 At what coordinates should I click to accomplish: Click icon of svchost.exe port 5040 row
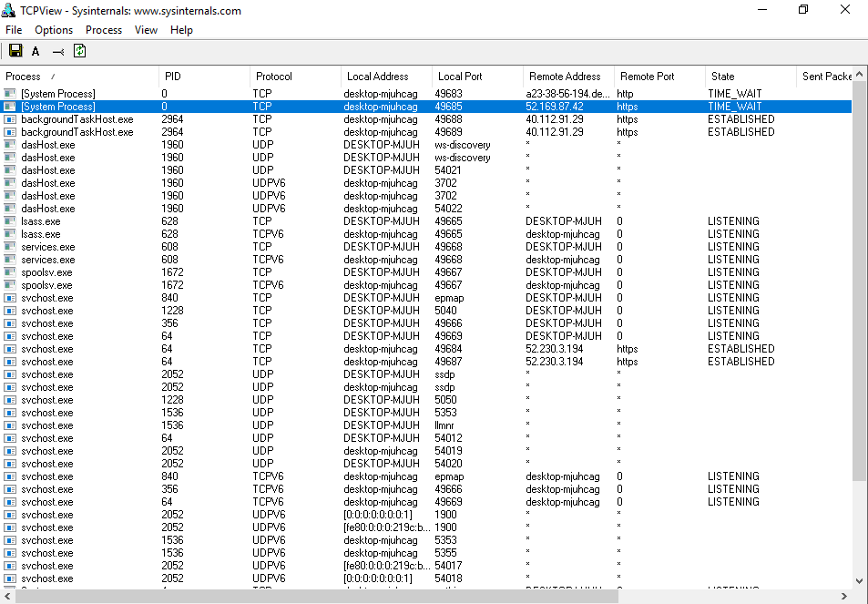[10, 310]
